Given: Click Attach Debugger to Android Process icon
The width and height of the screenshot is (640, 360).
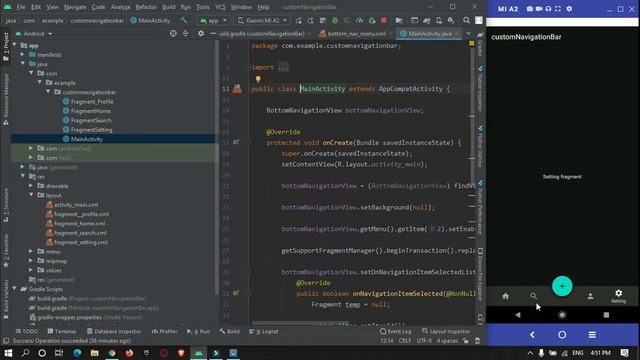Looking at the screenshot, I should pos(372,20).
